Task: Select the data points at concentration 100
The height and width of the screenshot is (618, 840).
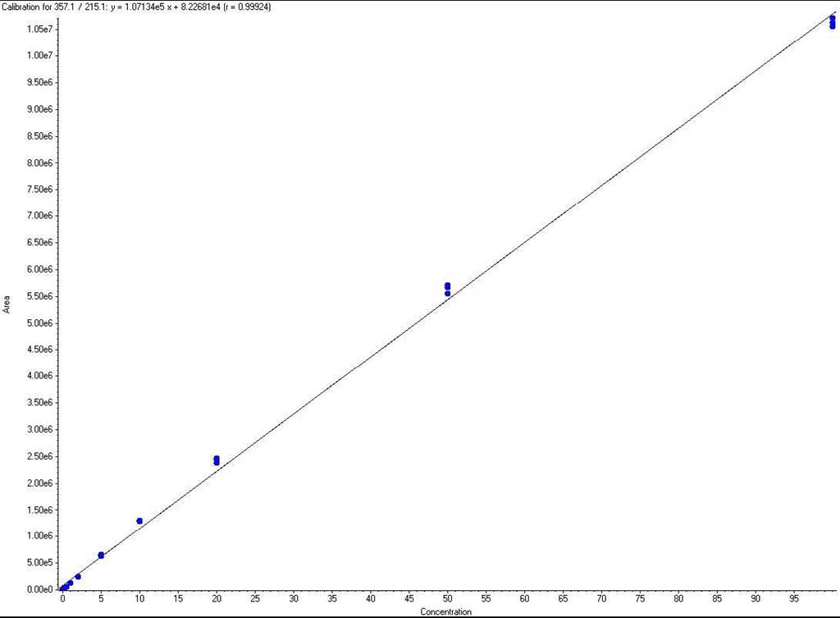Action: tap(832, 22)
